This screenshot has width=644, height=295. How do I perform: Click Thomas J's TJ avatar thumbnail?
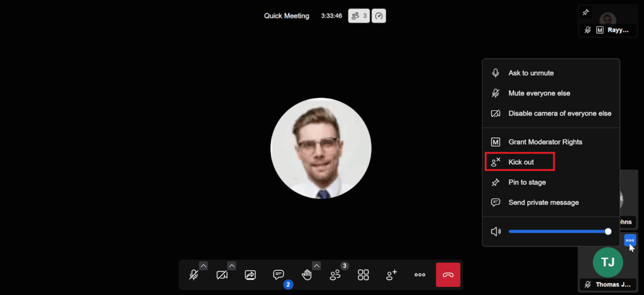pyautogui.click(x=608, y=262)
